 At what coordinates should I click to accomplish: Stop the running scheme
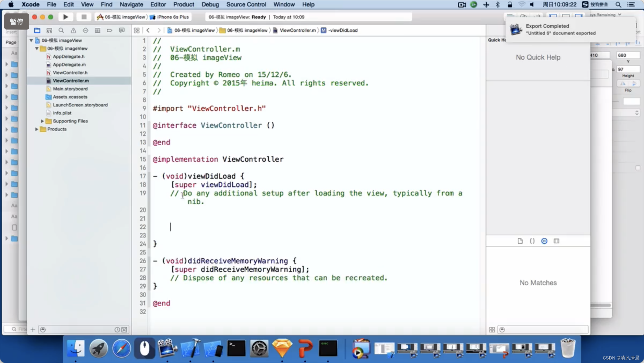coord(84,17)
